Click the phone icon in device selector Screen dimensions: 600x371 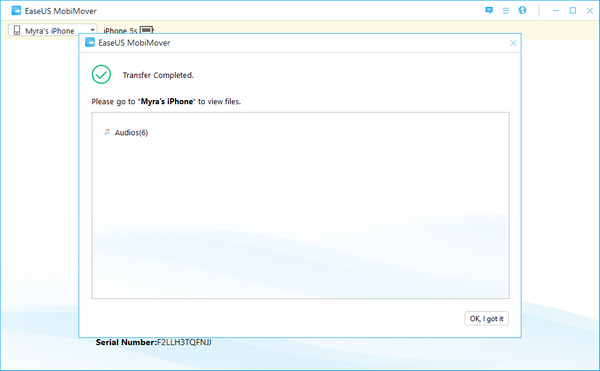pyautogui.click(x=17, y=30)
